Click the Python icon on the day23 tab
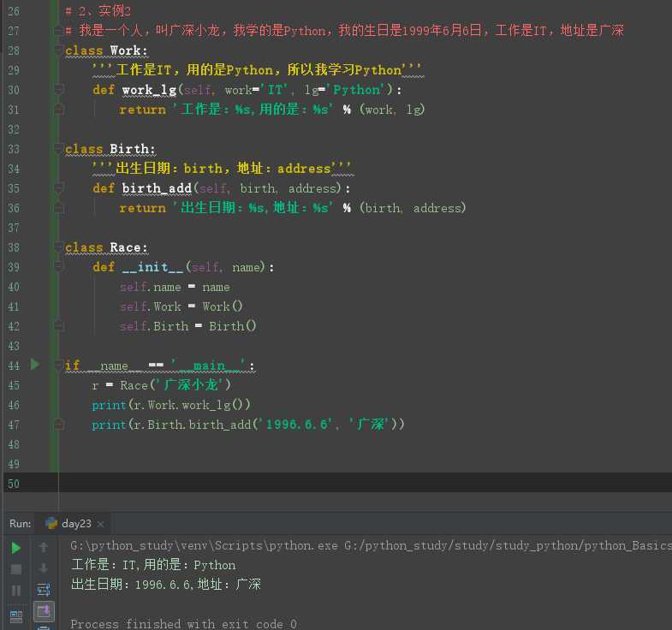This screenshot has height=630, width=672. point(51,523)
